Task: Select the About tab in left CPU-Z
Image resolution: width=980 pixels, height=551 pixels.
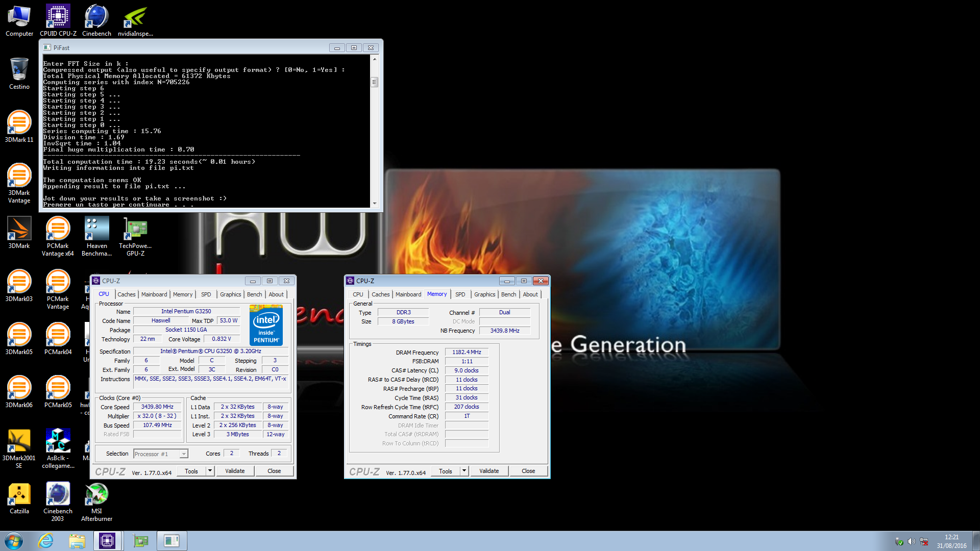Action: click(x=276, y=294)
